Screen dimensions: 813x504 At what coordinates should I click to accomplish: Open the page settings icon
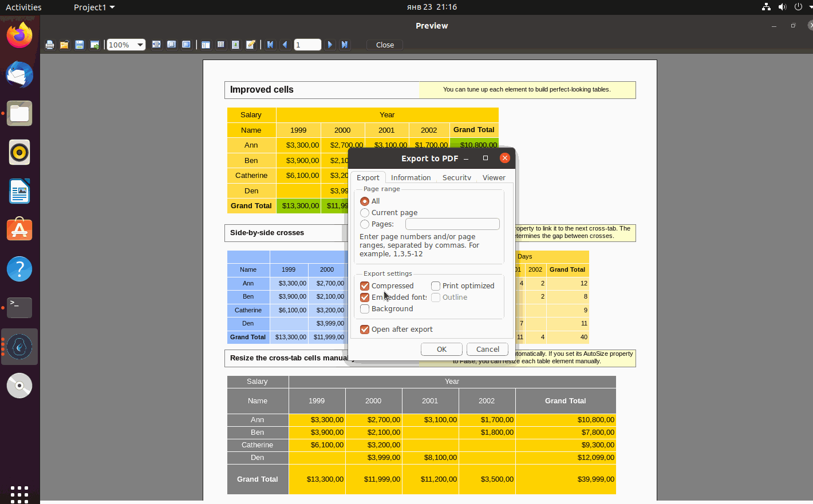click(x=235, y=45)
